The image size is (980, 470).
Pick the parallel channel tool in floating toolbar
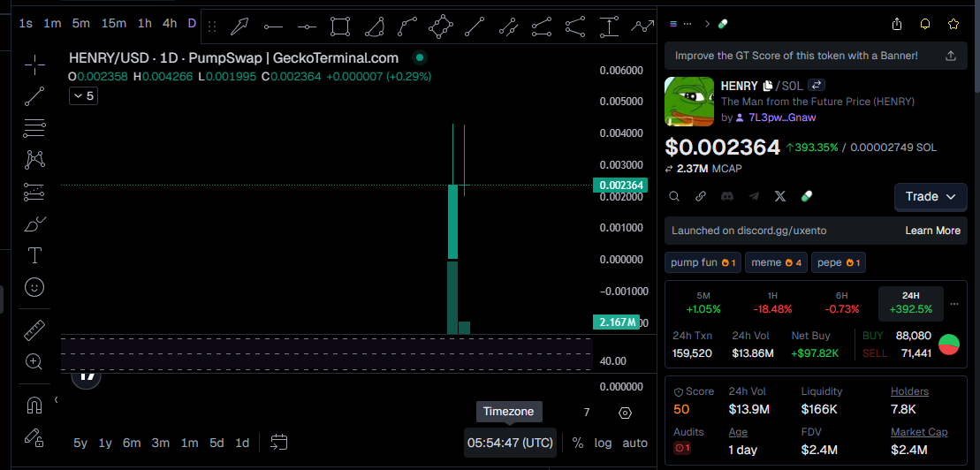[x=508, y=27]
